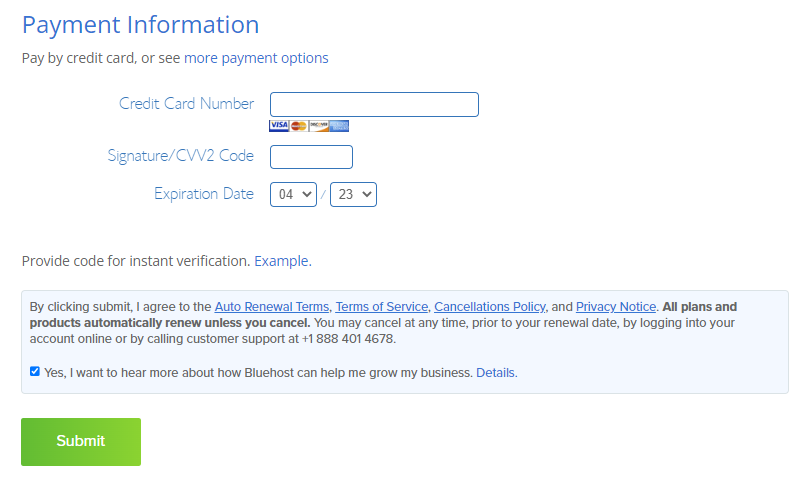Click the Visa card logo
Viewport: 798px width, 479px height.
(x=278, y=126)
